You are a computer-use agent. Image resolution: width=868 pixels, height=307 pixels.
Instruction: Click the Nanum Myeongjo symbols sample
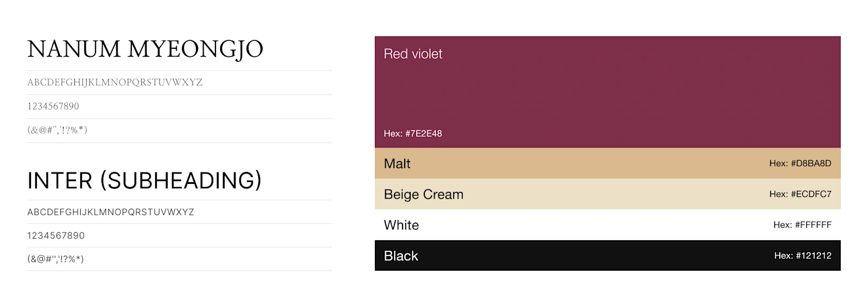58,130
